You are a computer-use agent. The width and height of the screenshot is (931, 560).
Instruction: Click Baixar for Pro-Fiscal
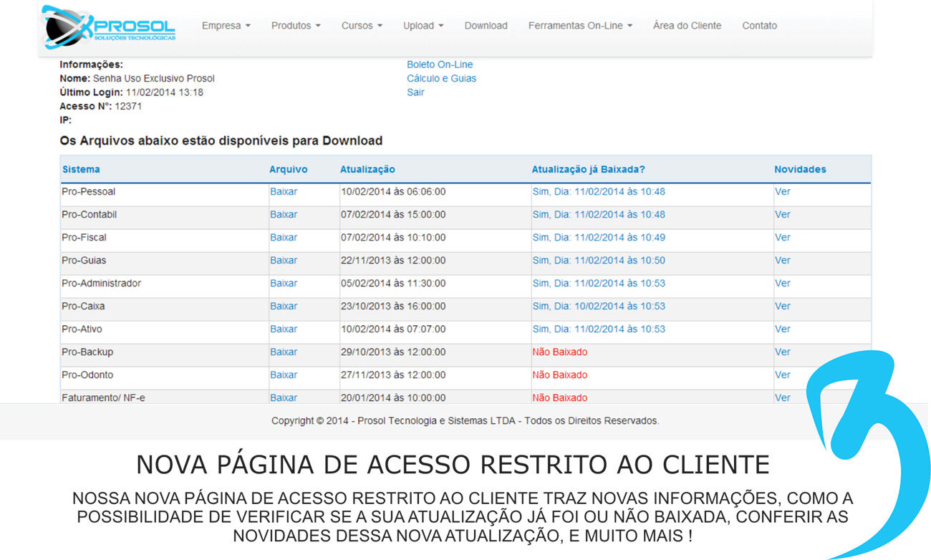[x=284, y=238]
